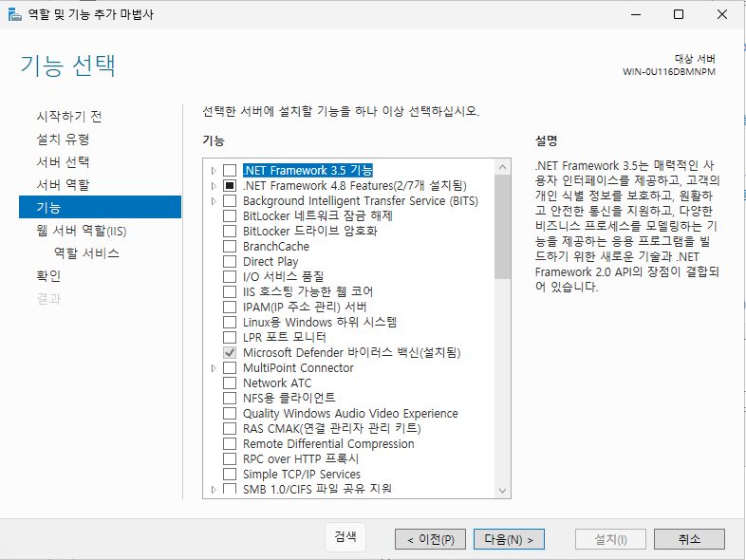Select the IPAM(IP 주소 관리) 서버 label
The width and height of the screenshot is (746, 560).
point(305,307)
